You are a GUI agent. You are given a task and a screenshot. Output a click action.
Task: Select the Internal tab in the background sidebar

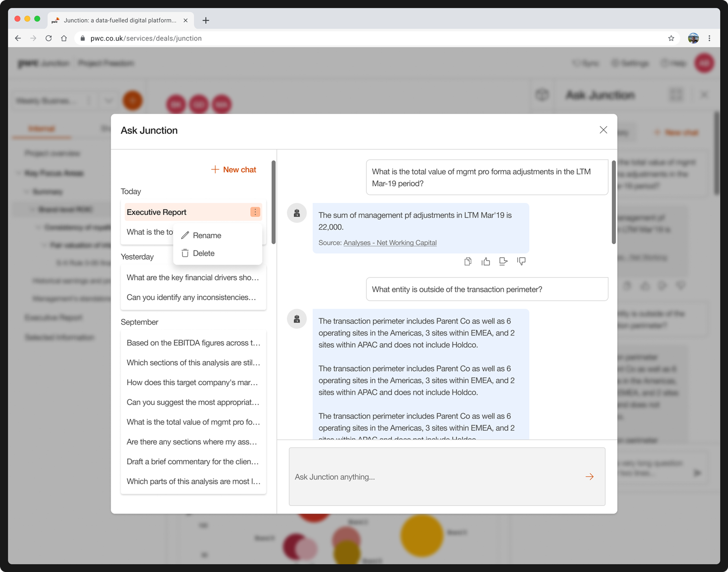click(x=42, y=129)
